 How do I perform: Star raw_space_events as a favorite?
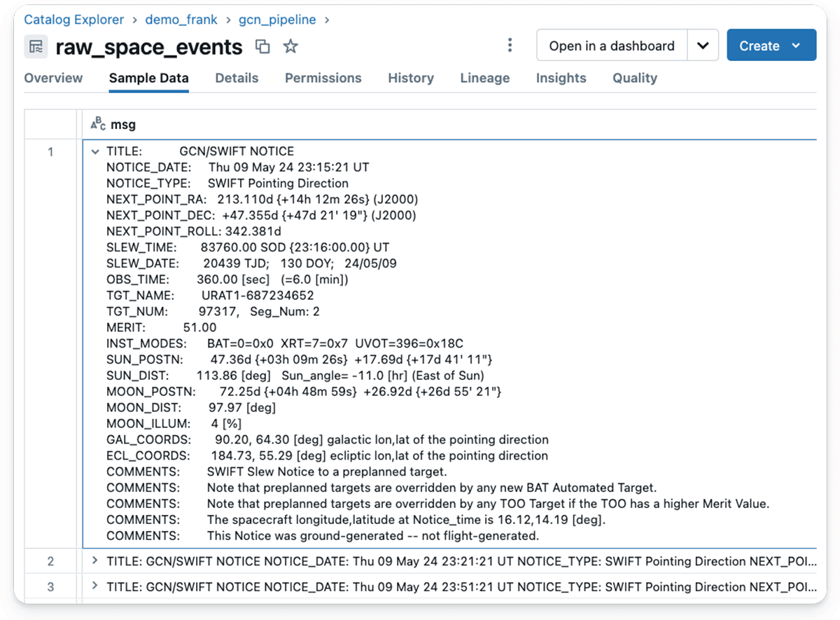click(290, 47)
